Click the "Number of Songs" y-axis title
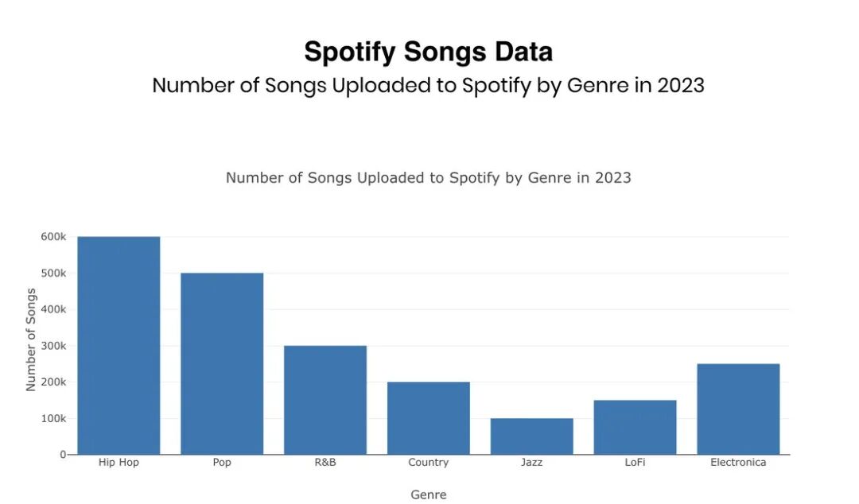This screenshot has height=504, width=859. (31, 339)
